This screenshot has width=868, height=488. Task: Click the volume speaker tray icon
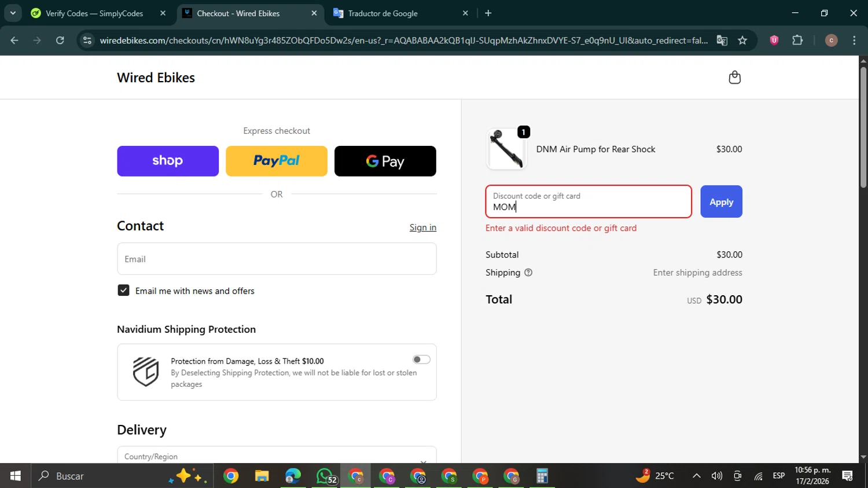717,476
